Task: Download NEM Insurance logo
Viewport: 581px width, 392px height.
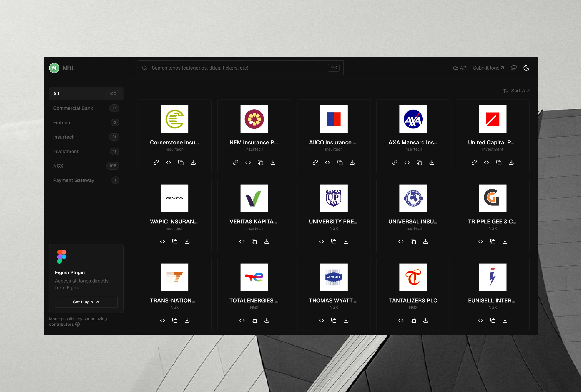Action: [273, 163]
